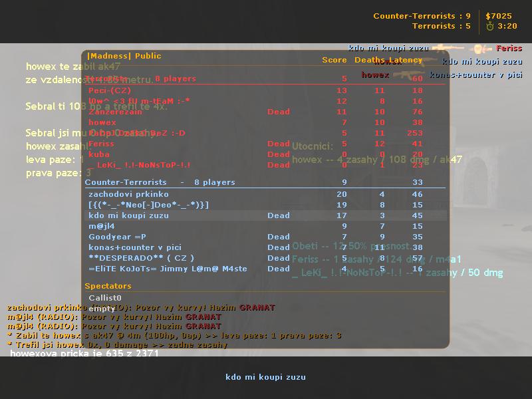The height and width of the screenshot is (399, 532).
Task: Click the Latency column header
Action: pos(405,60)
